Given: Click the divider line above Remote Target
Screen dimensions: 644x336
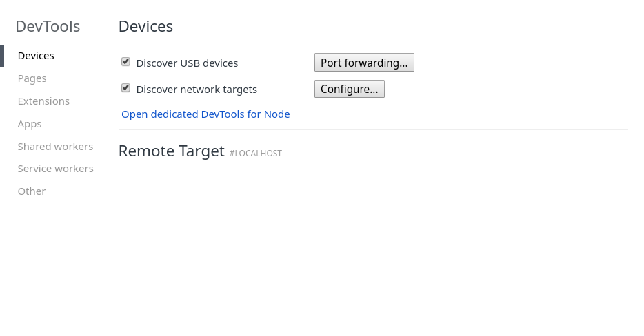Looking at the screenshot, I should [x=373, y=129].
